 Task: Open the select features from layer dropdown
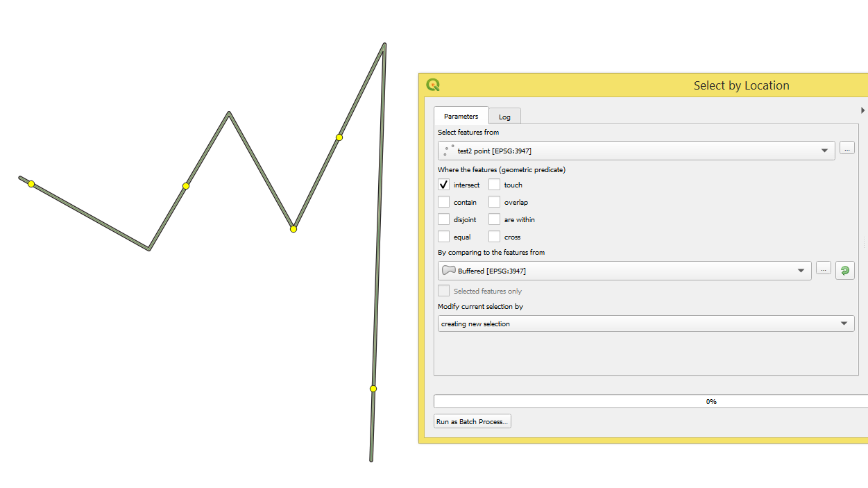pos(824,150)
